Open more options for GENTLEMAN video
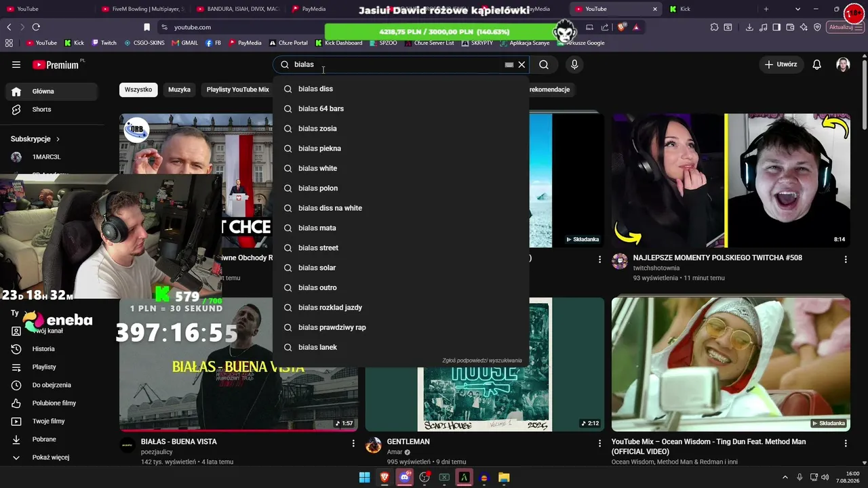868x488 pixels. (x=599, y=443)
